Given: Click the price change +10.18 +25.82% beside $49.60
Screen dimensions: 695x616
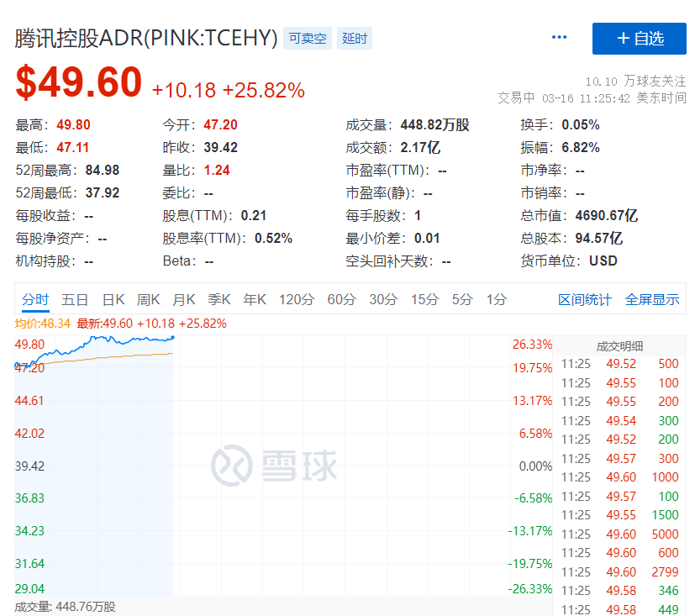Looking at the screenshot, I should (229, 91).
